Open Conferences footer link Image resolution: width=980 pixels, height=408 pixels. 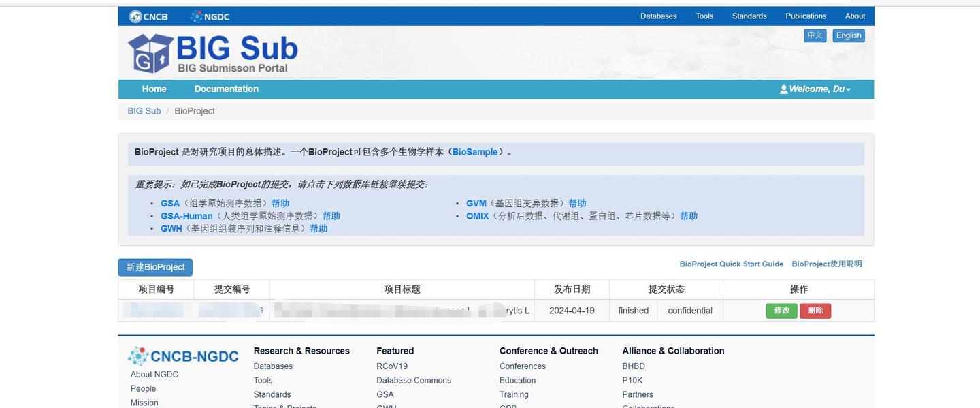click(523, 366)
